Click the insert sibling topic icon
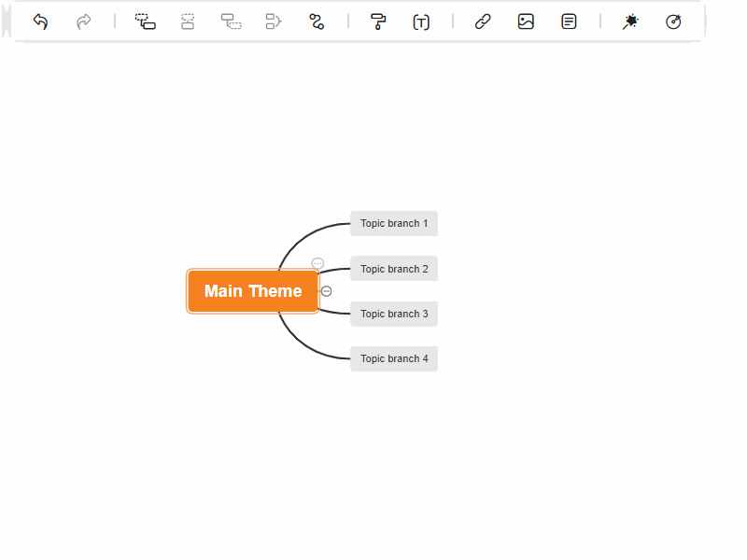Viewport: 747px width, 560px height. [x=188, y=21]
